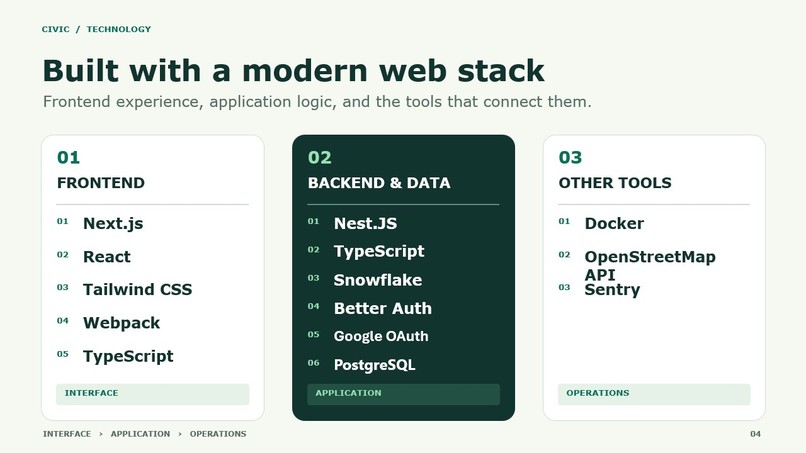Click the green INTERFACE tag in Frontend card

coord(153,394)
